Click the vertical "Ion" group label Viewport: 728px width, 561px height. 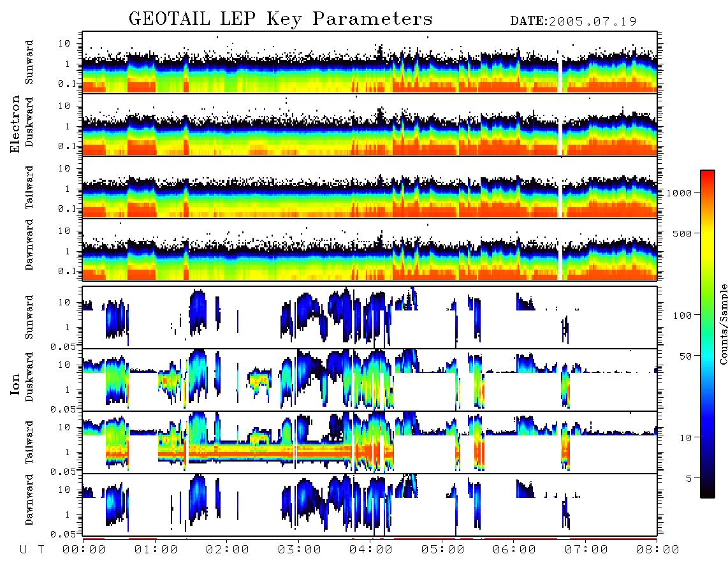coord(15,384)
